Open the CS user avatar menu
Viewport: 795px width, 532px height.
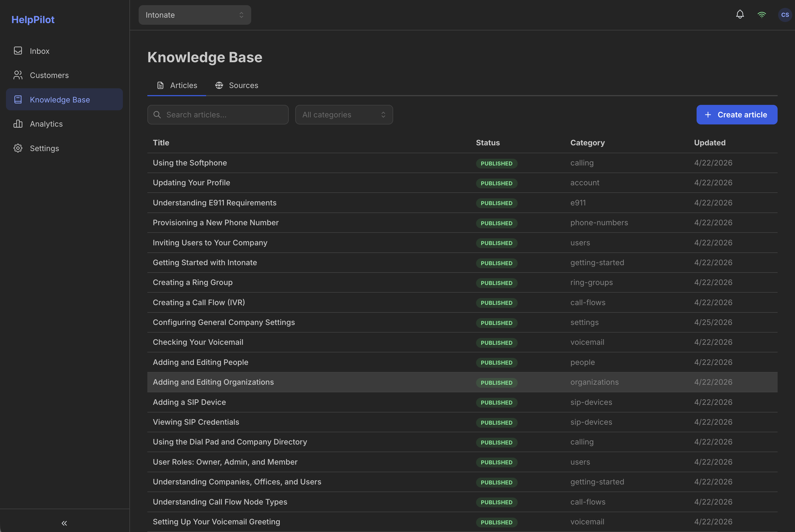point(785,15)
